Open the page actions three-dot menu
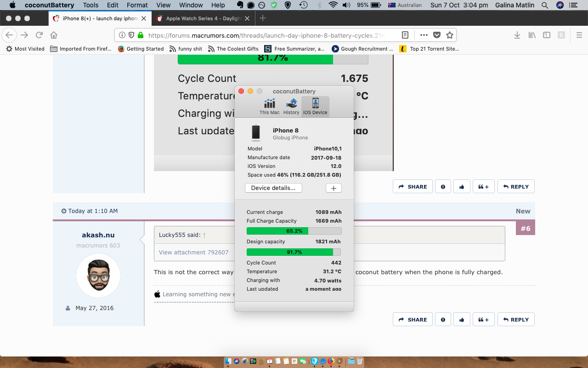 point(424,35)
